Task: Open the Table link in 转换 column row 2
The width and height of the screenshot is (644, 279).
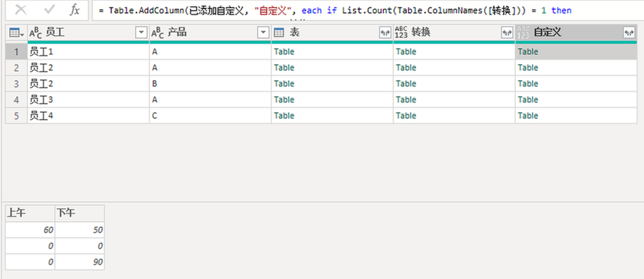Action: click(x=406, y=68)
